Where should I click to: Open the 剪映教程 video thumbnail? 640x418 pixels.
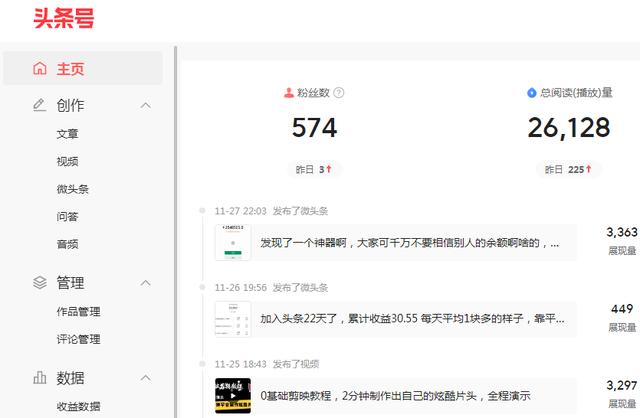233,396
